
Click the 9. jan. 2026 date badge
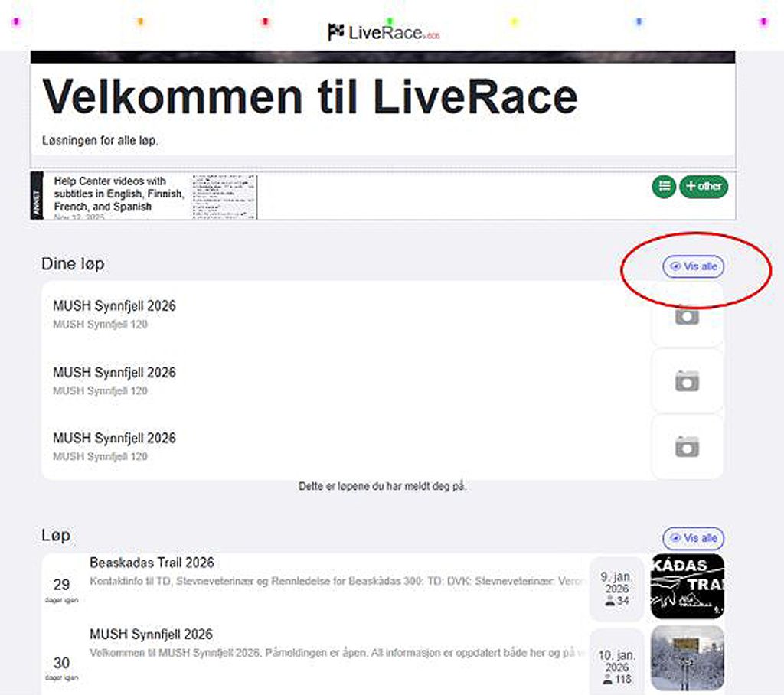[x=616, y=589]
